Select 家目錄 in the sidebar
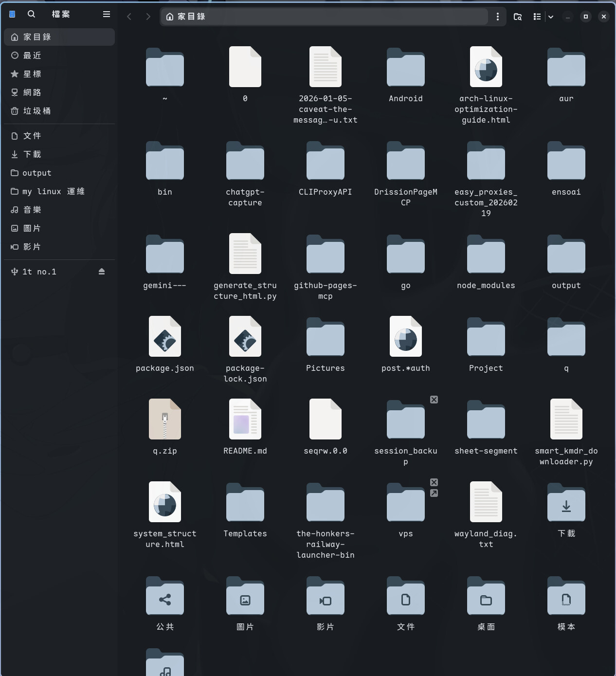 pyautogui.click(x=59, y=37)
